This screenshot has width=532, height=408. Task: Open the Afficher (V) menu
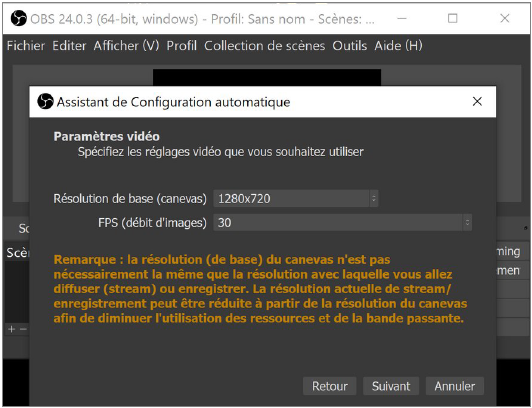(x=126, y=45)
